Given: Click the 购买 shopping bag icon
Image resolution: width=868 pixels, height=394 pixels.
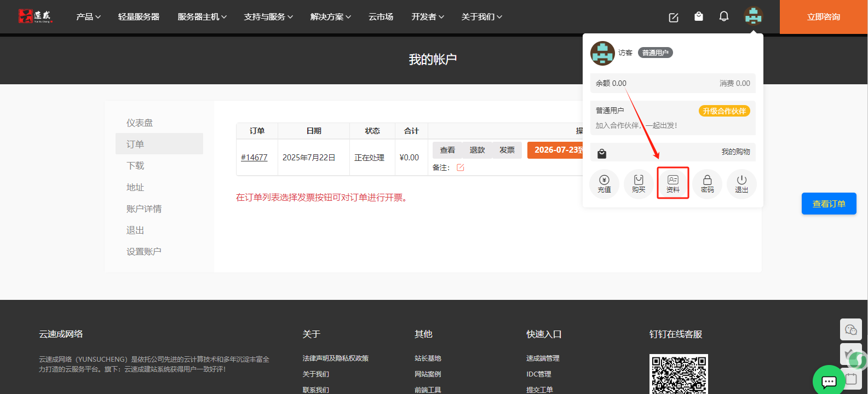Looking at the screenshot, I should 639,183.
